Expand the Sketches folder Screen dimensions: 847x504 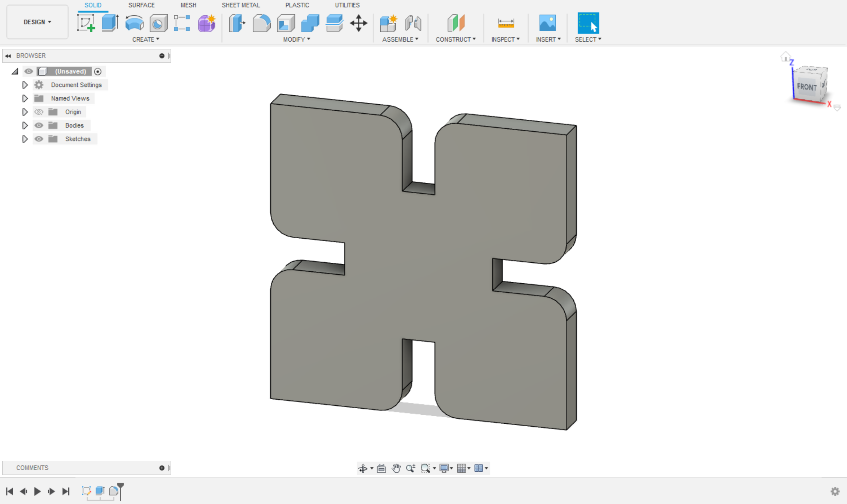[x=25, y=139]
